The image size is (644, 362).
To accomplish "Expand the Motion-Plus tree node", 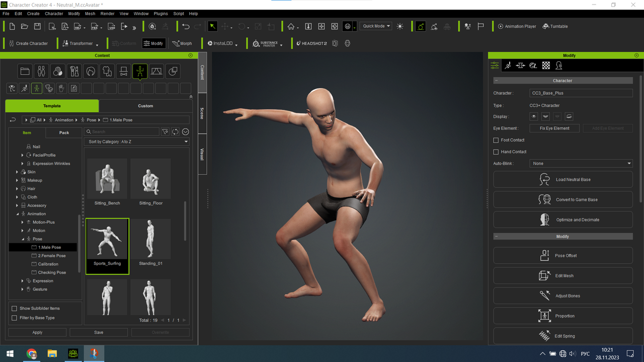I will pyautogui.click(x=23, y=222).
